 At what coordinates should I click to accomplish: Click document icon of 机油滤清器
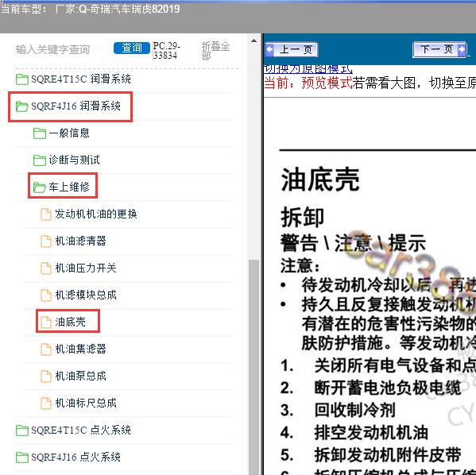(x=46, y=241)
